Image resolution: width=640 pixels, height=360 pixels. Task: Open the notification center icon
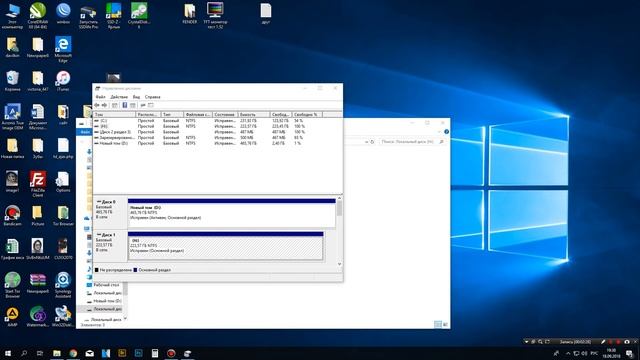point(630,353)
